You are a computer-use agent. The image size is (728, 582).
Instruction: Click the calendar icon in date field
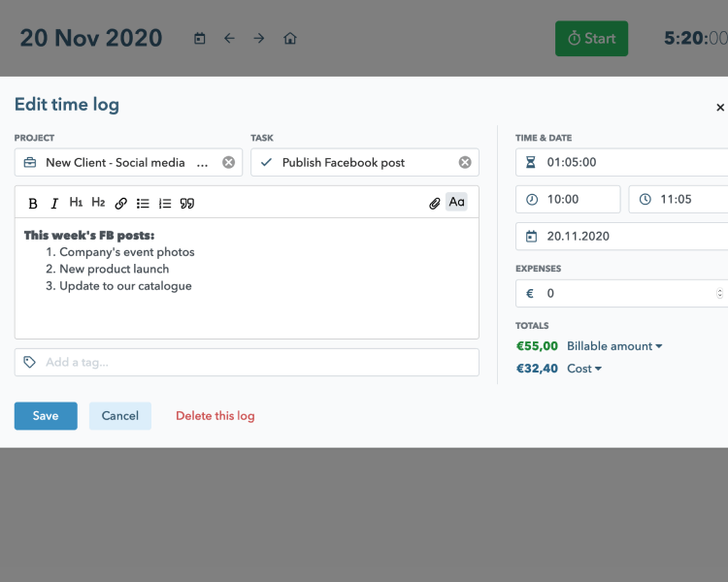pos(531,237)
